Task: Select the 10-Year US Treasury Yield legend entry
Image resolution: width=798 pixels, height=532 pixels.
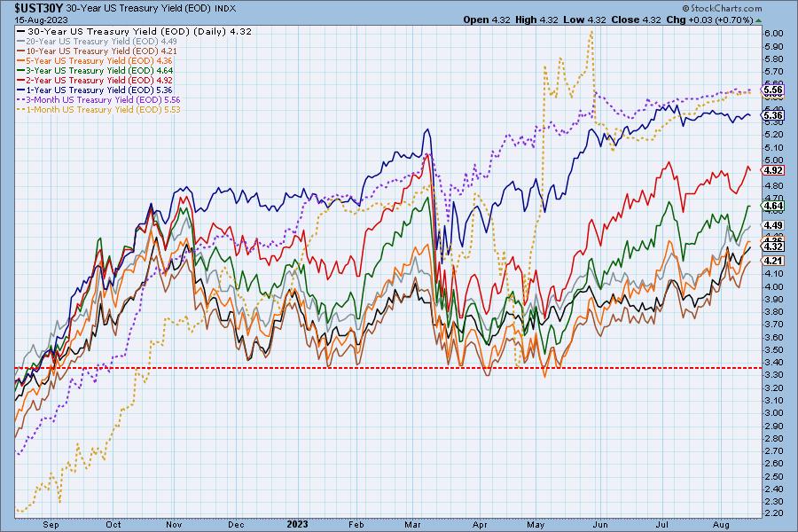Action: tap(98, 51)
